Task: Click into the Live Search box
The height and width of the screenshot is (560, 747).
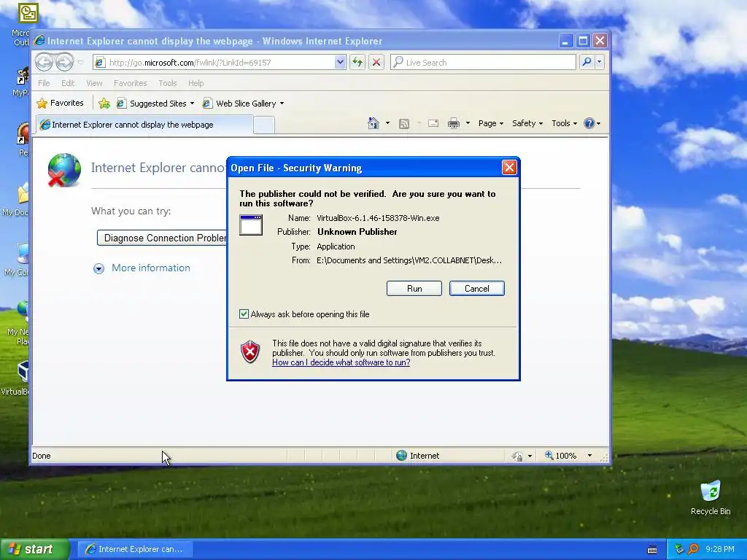Action: point(483,63)
